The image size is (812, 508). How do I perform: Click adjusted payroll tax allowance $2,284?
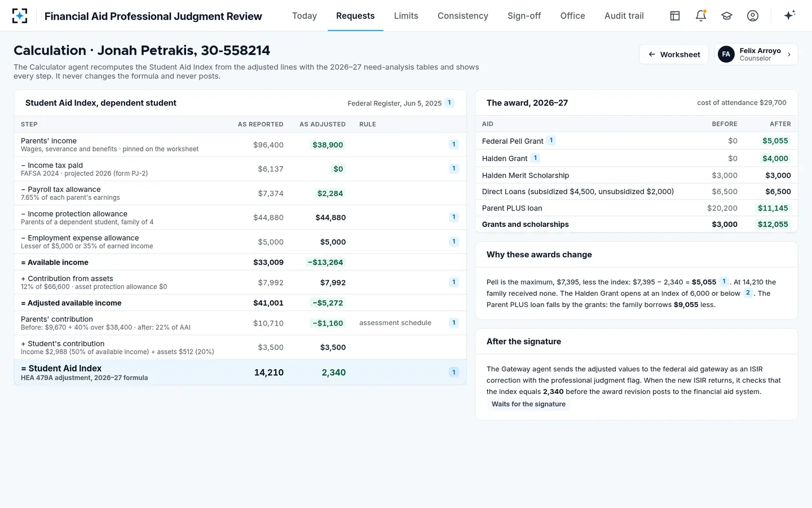click(330, 194)
